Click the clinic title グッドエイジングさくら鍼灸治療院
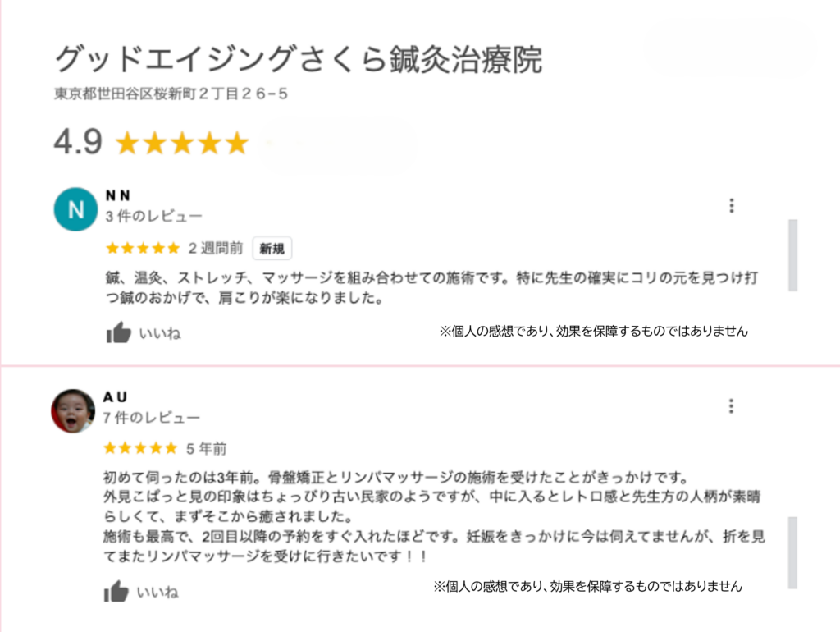840x632 pixels. [299, 58]
